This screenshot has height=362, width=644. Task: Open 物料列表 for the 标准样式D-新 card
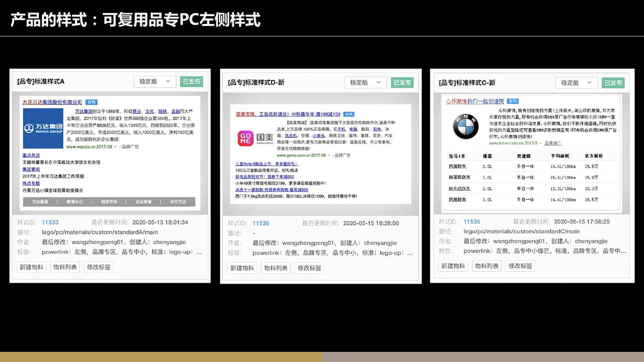coord(275,268)
